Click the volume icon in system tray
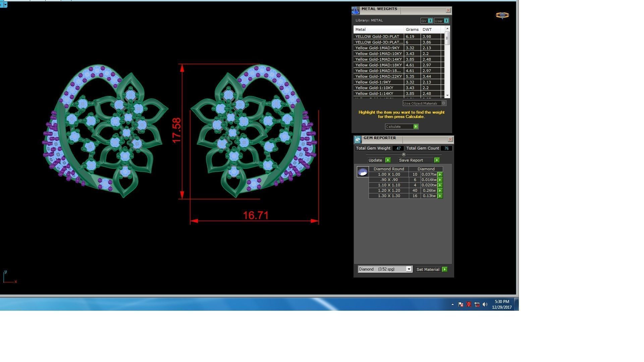Viewport: 644px width, 362px height. 485,305
